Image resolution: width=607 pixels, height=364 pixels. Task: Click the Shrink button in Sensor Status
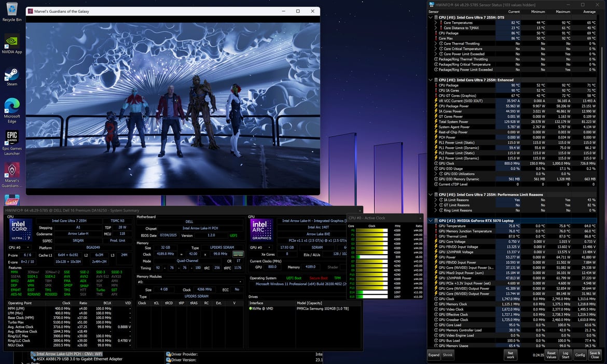[448, 355]
